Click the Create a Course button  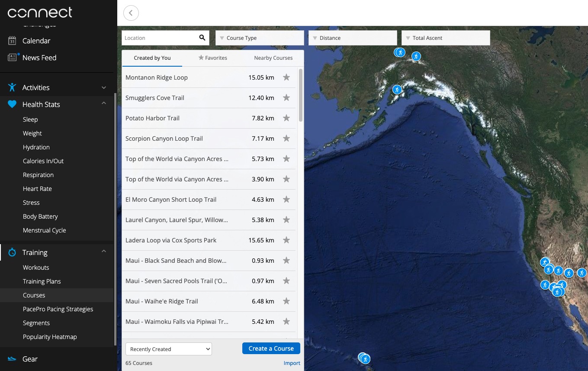271,348
